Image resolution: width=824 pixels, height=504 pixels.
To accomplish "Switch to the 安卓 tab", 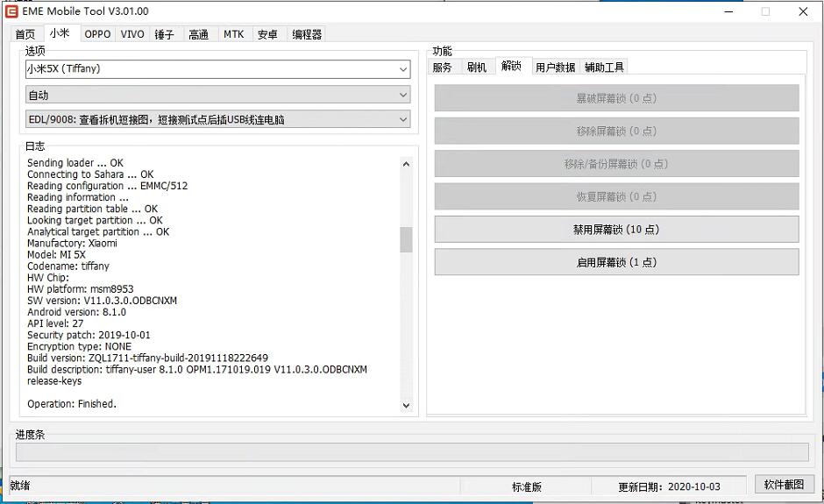I will tap(267, 34).
